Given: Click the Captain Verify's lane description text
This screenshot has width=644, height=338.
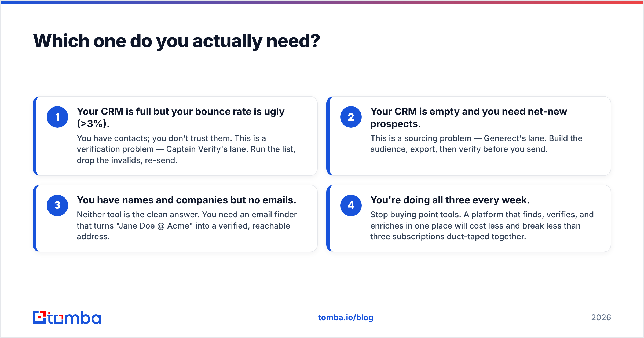Looking at the screenshot, I should pyautogui.click(x=186, y=149).
